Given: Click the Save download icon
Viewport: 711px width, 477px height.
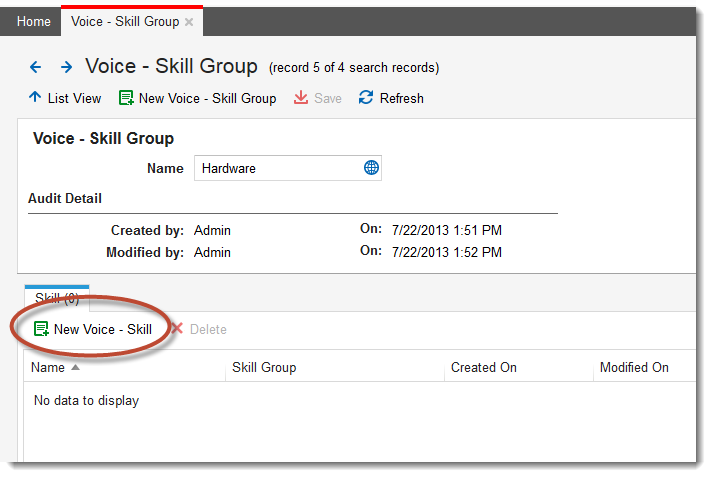Looking at the screenshot, I should point(300,98).
